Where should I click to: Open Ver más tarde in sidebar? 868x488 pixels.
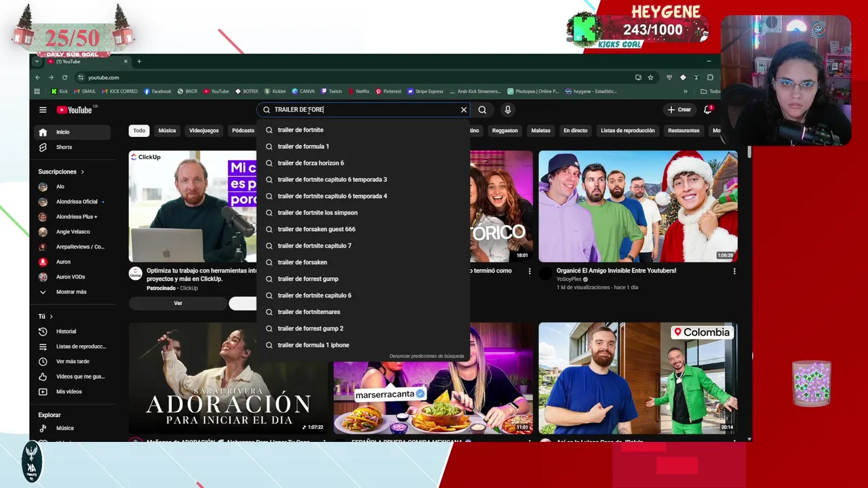click(x=73, y=361)
